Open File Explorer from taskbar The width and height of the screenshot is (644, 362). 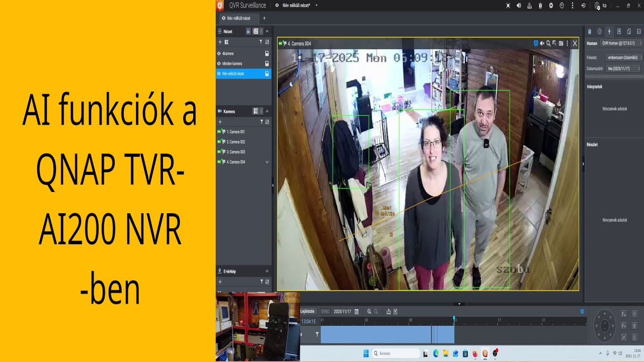coord(445,353)
